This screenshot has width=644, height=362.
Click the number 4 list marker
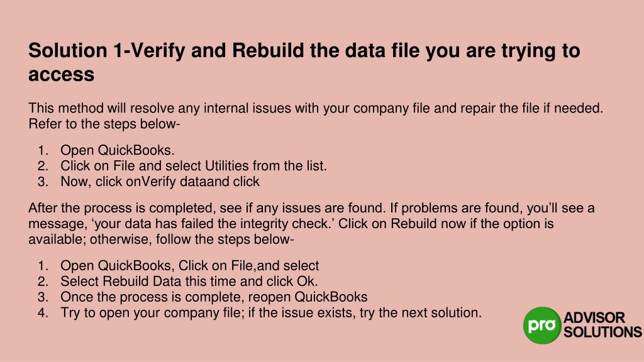coord(43,313)
